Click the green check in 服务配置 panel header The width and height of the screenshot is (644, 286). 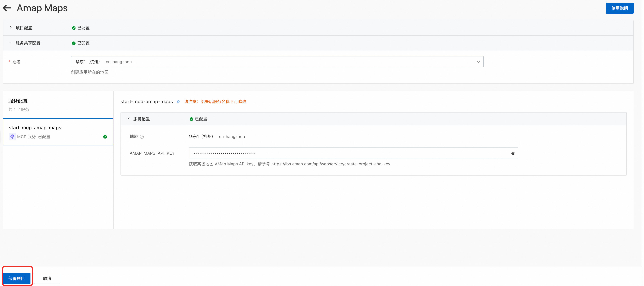[x=191, y=119]
